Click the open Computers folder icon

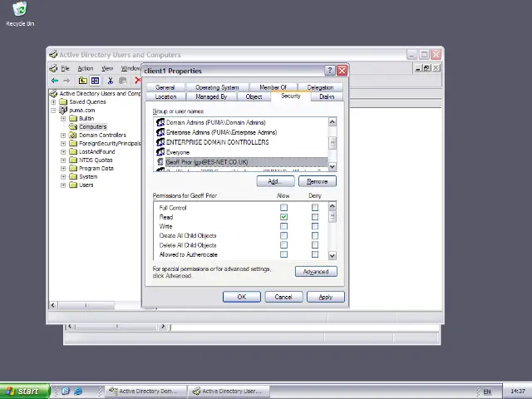point(73,126)
